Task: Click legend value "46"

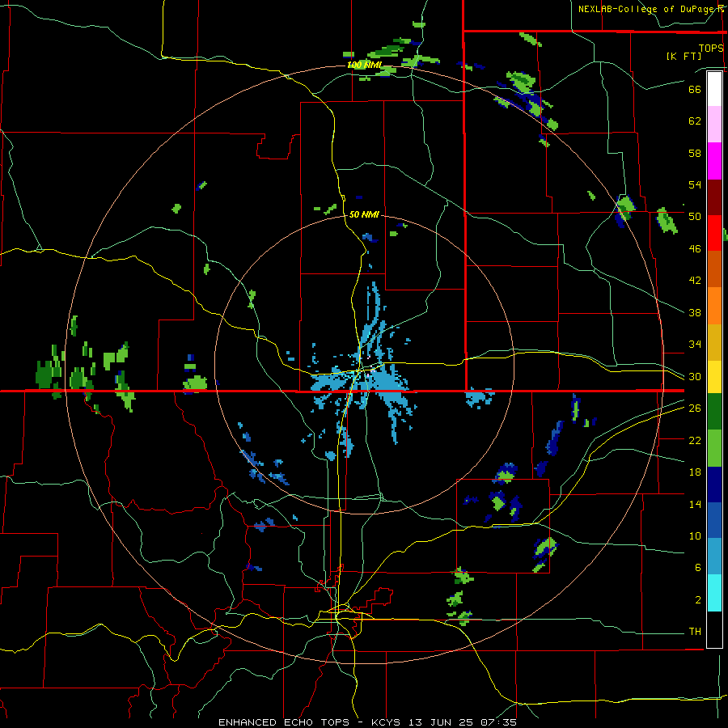Action: click(x=695, y=249)
